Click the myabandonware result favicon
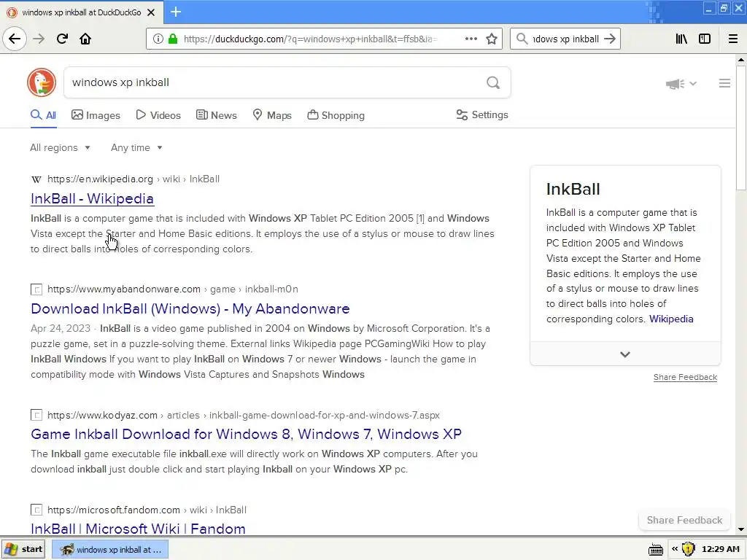 (36, 289)
